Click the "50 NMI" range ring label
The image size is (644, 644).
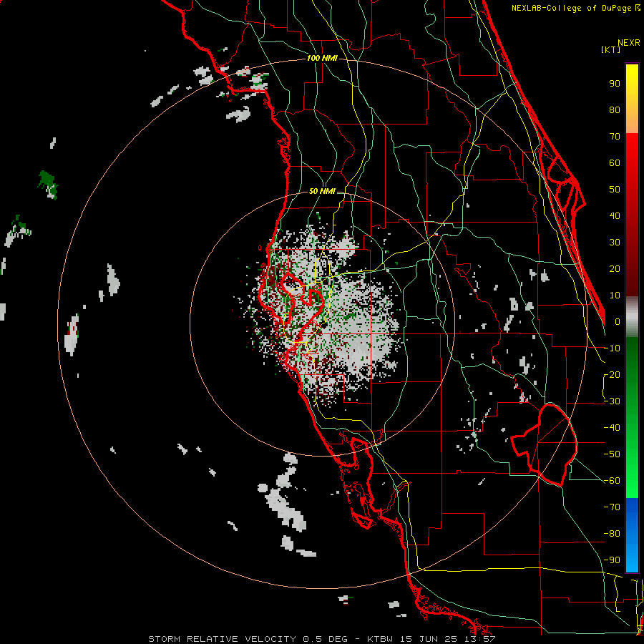(x=322, y=191)
